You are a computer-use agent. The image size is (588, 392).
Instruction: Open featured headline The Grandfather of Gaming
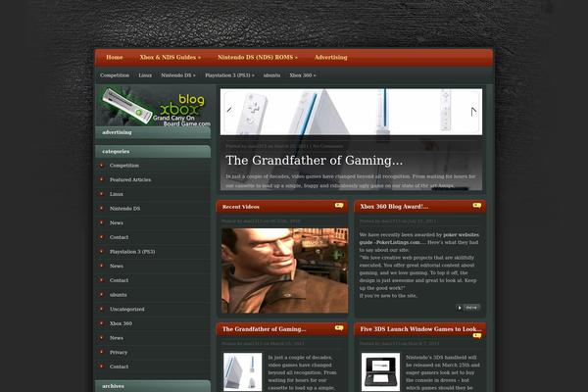[x=315, y=160]
